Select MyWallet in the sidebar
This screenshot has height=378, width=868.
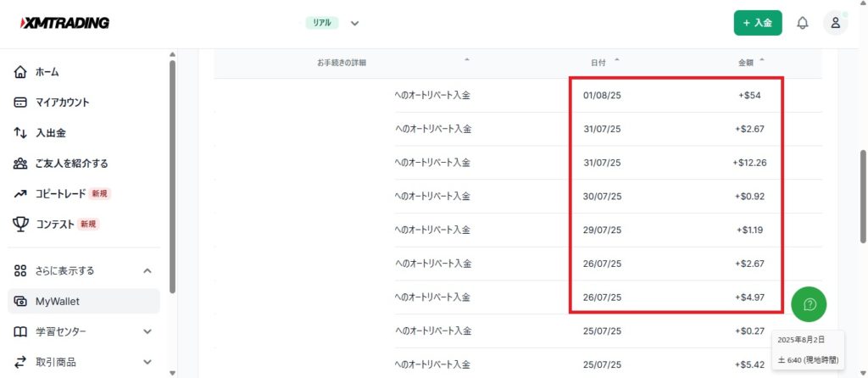[58, 302]
